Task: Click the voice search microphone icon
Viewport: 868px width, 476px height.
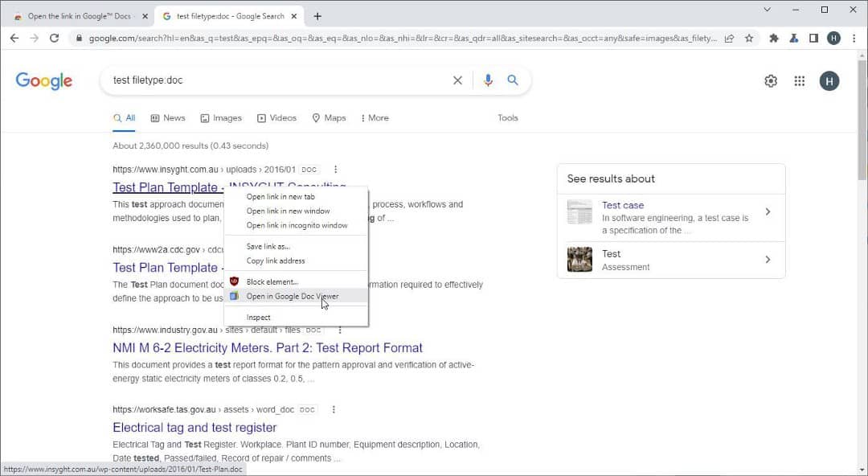Action: coord(487,80)
